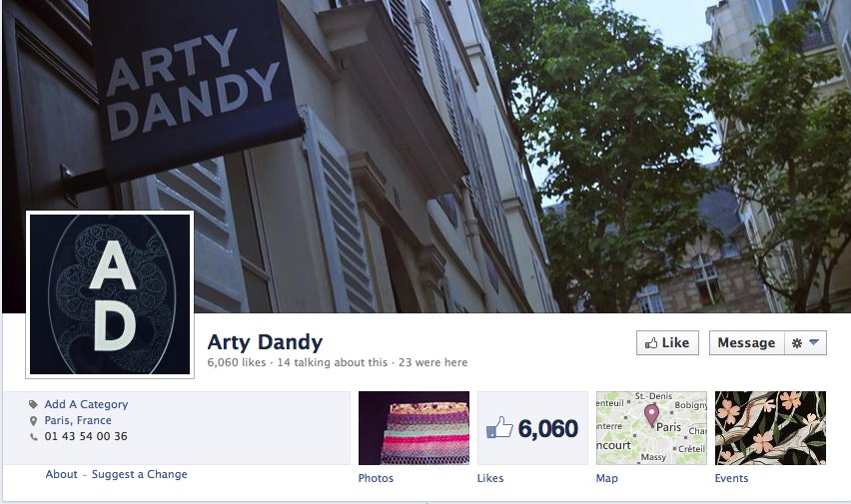The width and height of the screenshot is (851, 504).
Task: Click the phone icon beside the number
Action: 34,437
